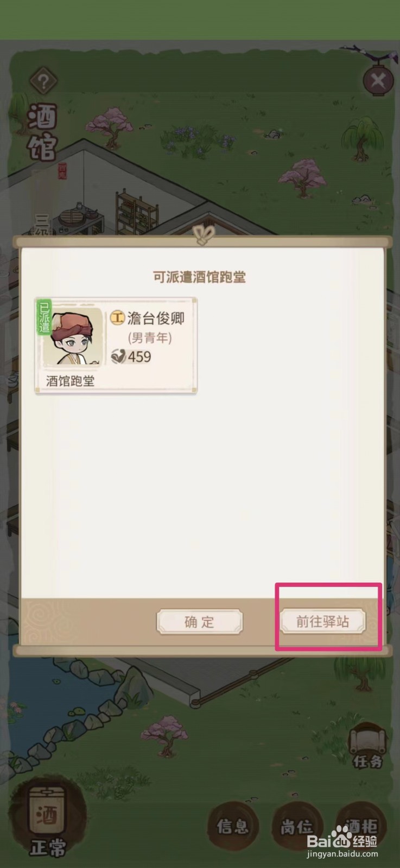The height and width of the screenshot is (868, 400).
Task: Click the 酒馆 tavern title label
Action: coord(42,132)
